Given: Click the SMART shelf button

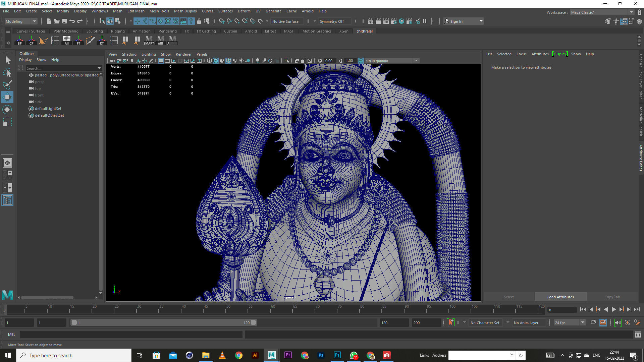Looking at the screenshot, I should point(149,41).
